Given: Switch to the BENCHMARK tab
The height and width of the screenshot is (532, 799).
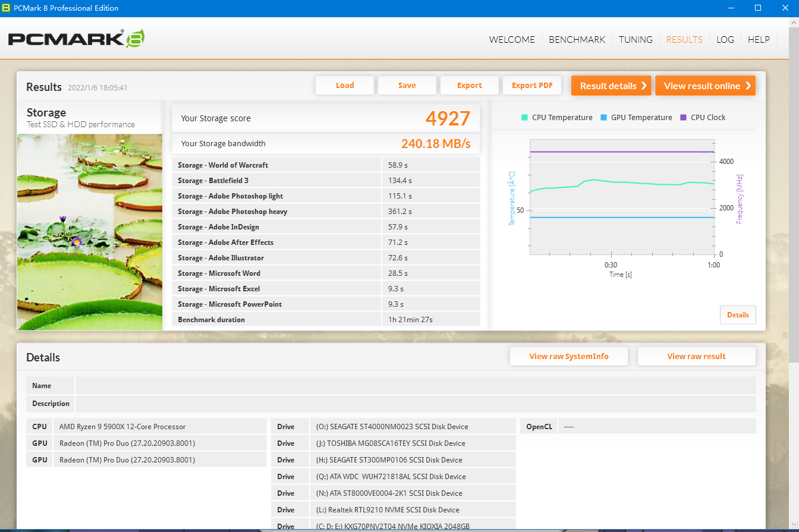Looking at the screenshot, I should coord(577,39).
